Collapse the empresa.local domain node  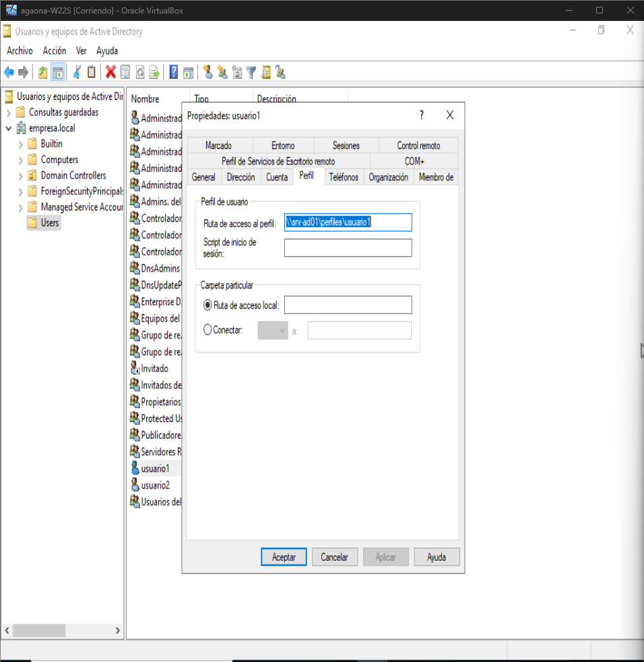coord(9,128)
